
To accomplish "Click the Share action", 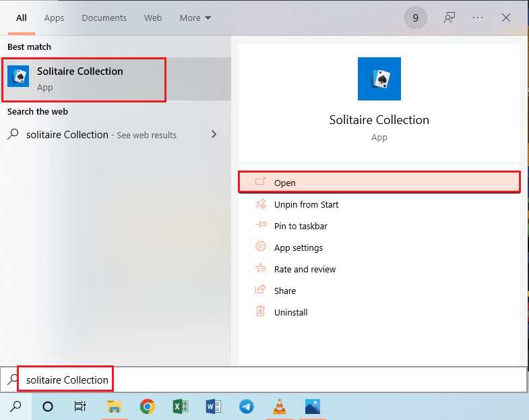I will pos(379,291).
